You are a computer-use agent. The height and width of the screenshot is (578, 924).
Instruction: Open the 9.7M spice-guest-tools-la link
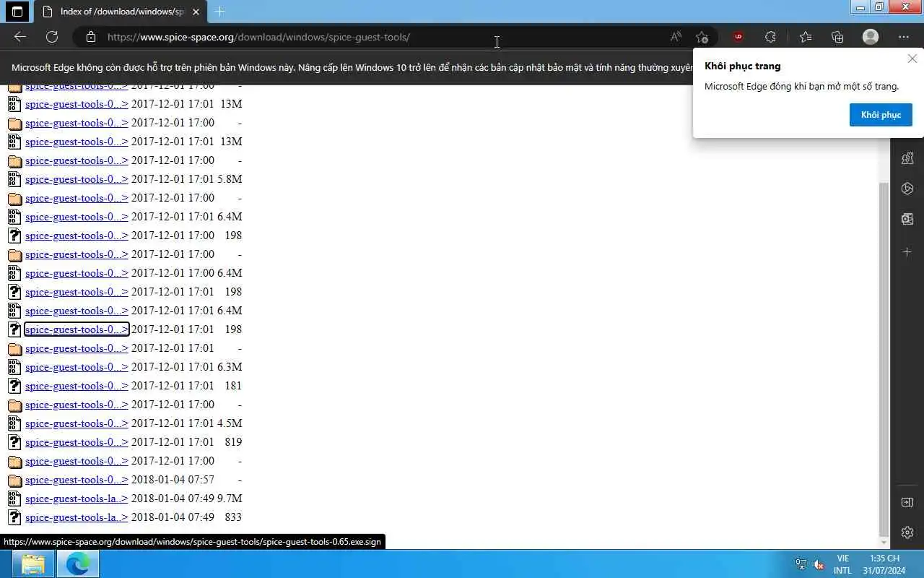point(77,499)
